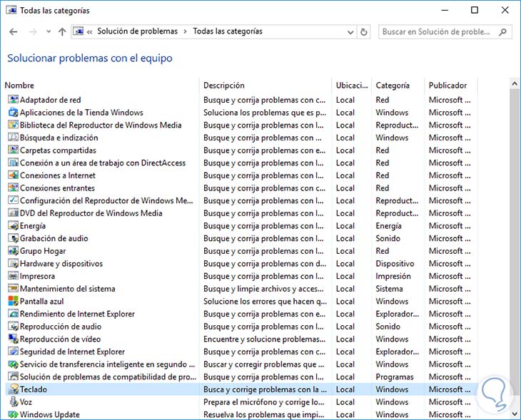The image size is (521, 420).
Task: Click the Teclado keyboard icon
Action: (13, 389)
